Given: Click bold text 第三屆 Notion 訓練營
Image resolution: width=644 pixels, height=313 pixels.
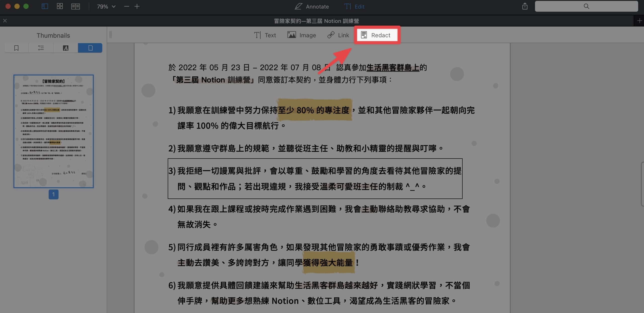Looking at the screenshot, I should (x=213, y=80).
